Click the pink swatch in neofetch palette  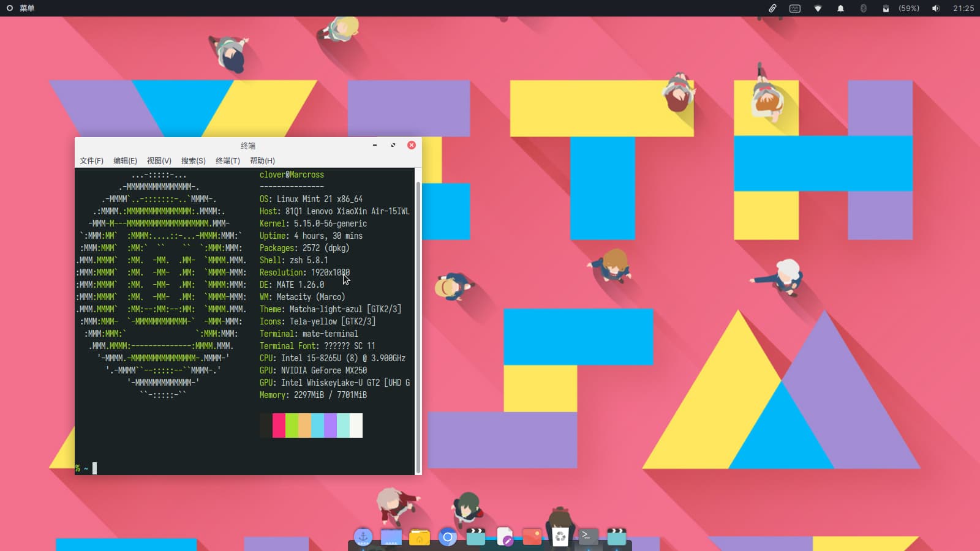[279, 425]
